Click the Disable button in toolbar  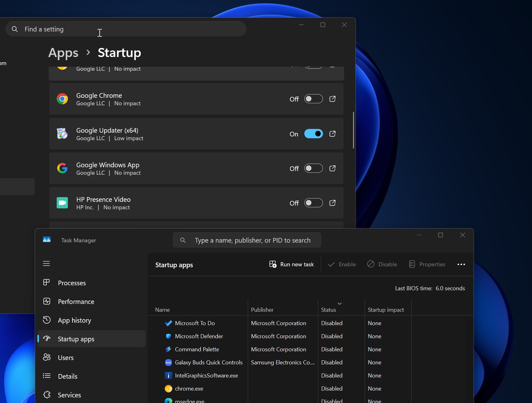coord(382,264)
